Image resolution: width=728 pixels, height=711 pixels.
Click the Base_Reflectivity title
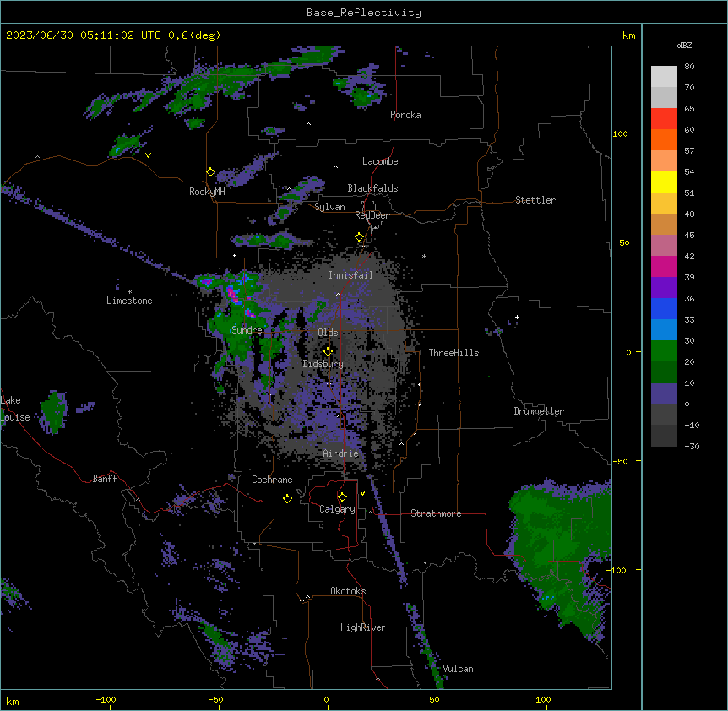pos(363,13)
